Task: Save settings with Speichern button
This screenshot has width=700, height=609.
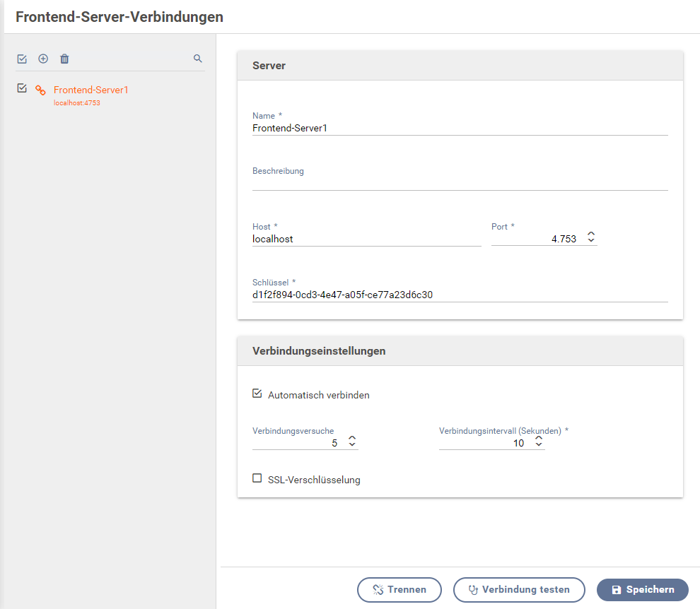Action: (643, 590)
